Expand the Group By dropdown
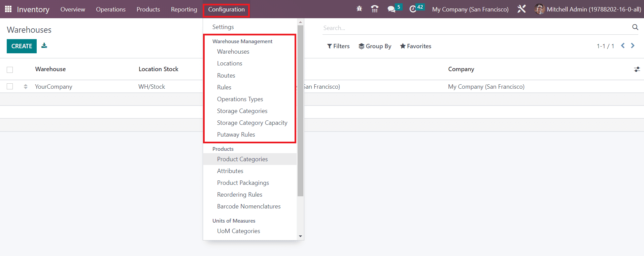Image resolution: width=644 pixels, height=256 pixels. (x=375, y=46)
